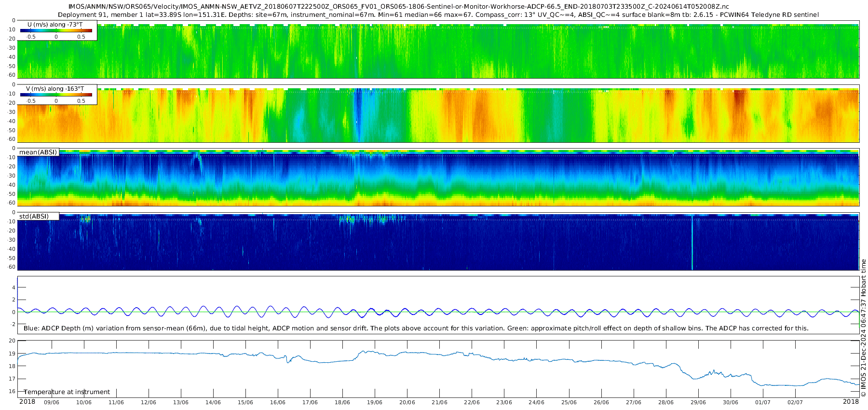
Task: Click the 02/07 date tick label
Action: pyautogui.click(x=795, y=402)
